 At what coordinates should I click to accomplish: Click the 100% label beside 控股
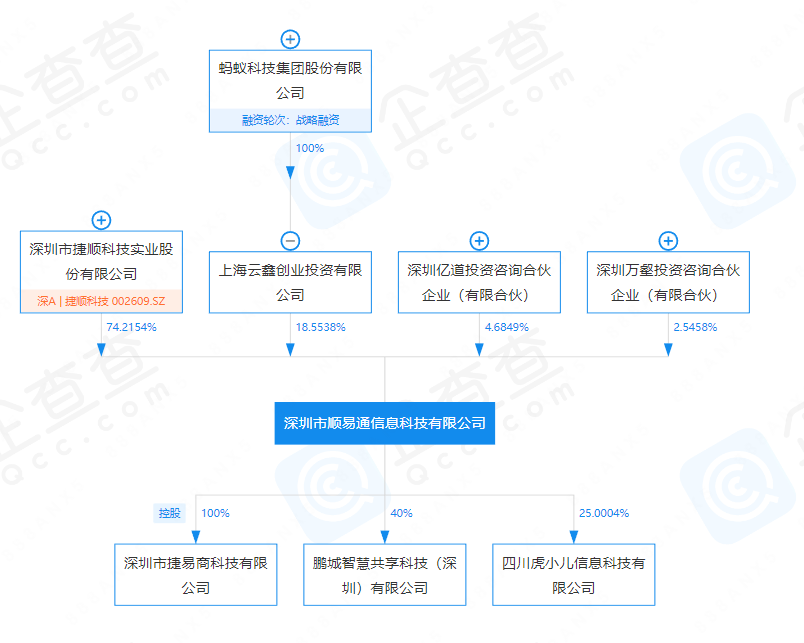click(x=215, y=513)
